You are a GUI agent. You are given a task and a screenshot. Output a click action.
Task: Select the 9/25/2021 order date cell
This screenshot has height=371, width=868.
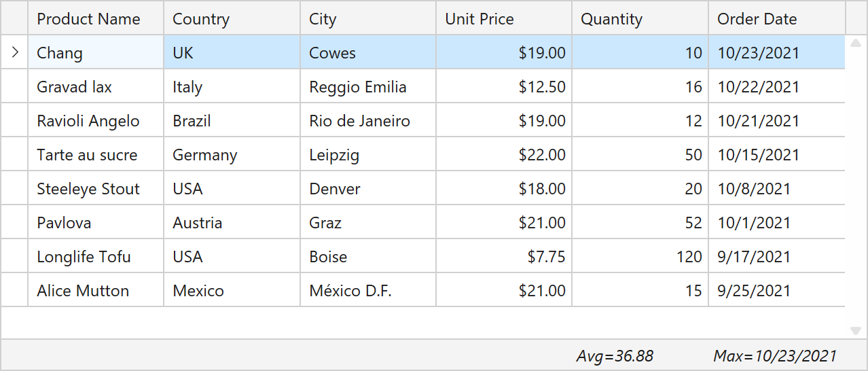tap(776, 291)
